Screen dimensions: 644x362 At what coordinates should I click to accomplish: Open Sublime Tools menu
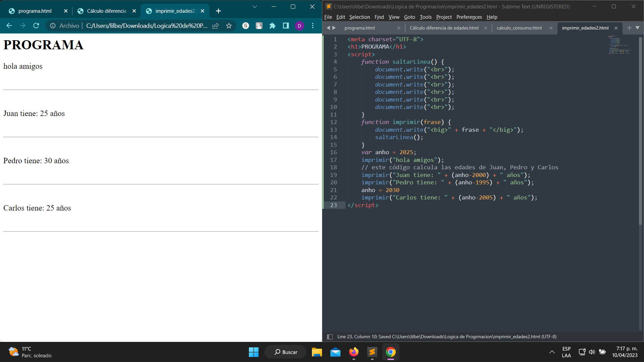coord(426,17)
